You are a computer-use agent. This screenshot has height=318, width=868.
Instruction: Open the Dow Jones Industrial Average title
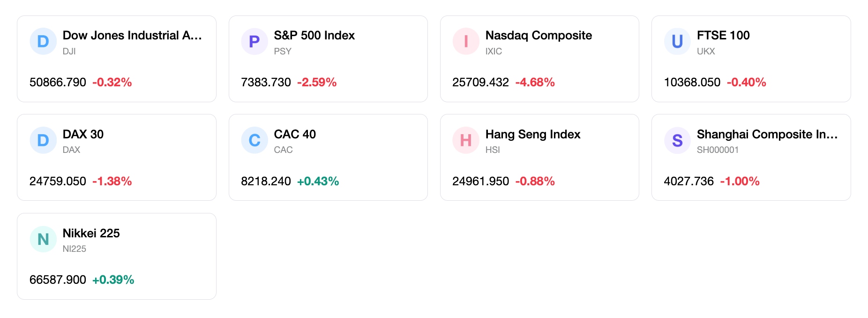click(x=132, y=35)
